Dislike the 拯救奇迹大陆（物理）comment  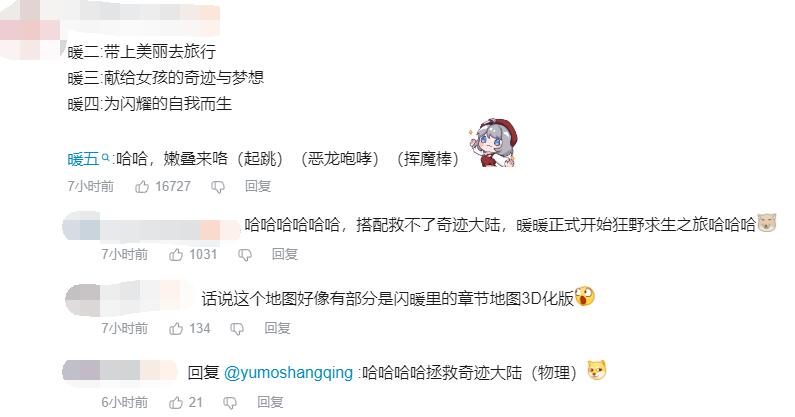(x=230, y=403)
